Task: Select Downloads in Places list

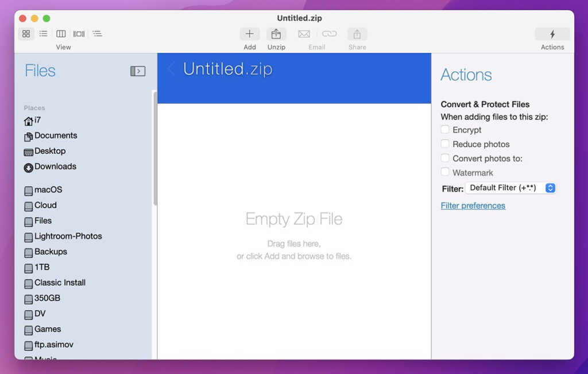Action: (x=55, y=167)
